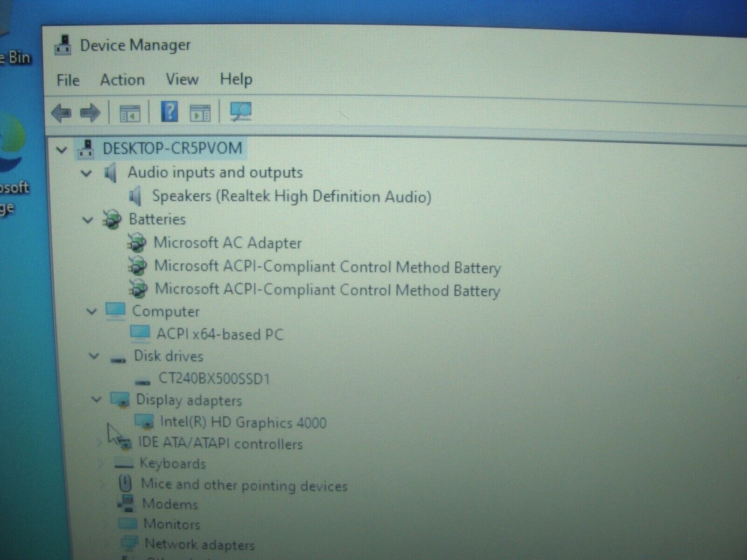This screenshot has height=560, width=747.
Task: Click the CT240BX500SSD1 drive icon
Action: (x=142, y=381)
